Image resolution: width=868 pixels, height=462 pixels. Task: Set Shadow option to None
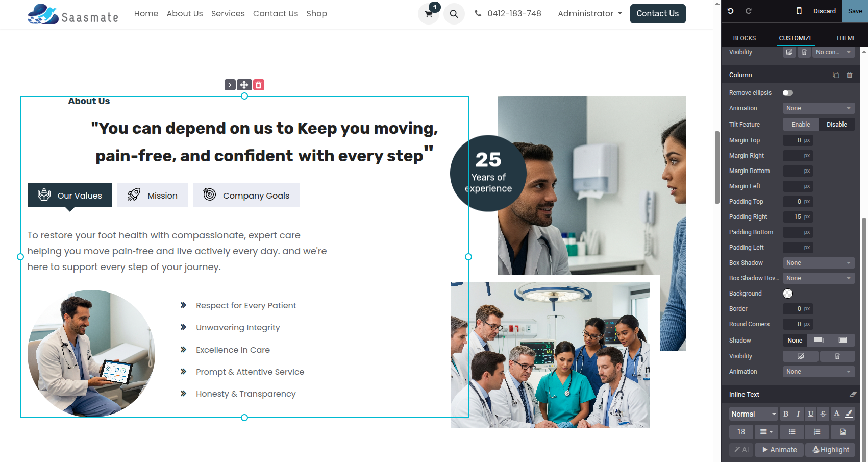795,341
